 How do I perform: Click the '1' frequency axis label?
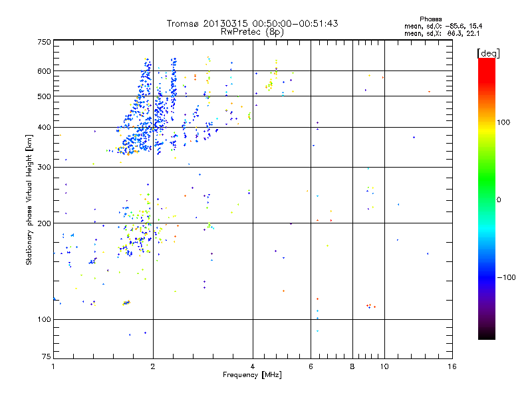[53, 366]
